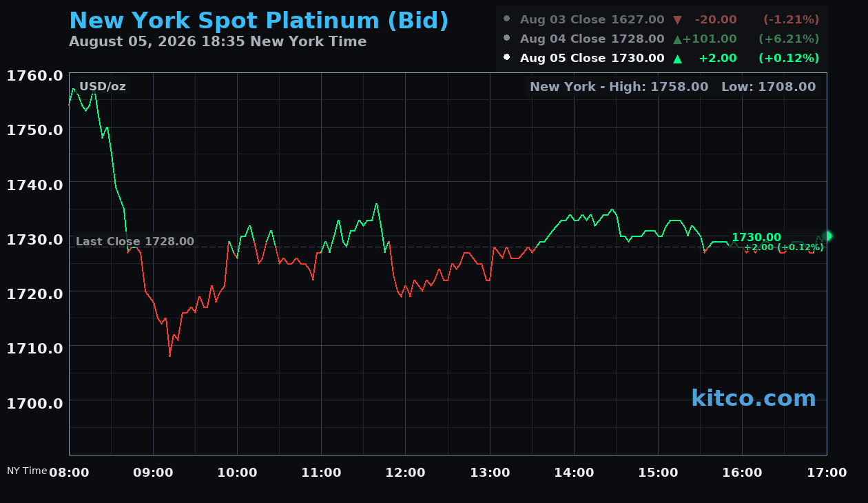Click the 10:00 time axis label
Screen dimensions: 868x503
237,473
